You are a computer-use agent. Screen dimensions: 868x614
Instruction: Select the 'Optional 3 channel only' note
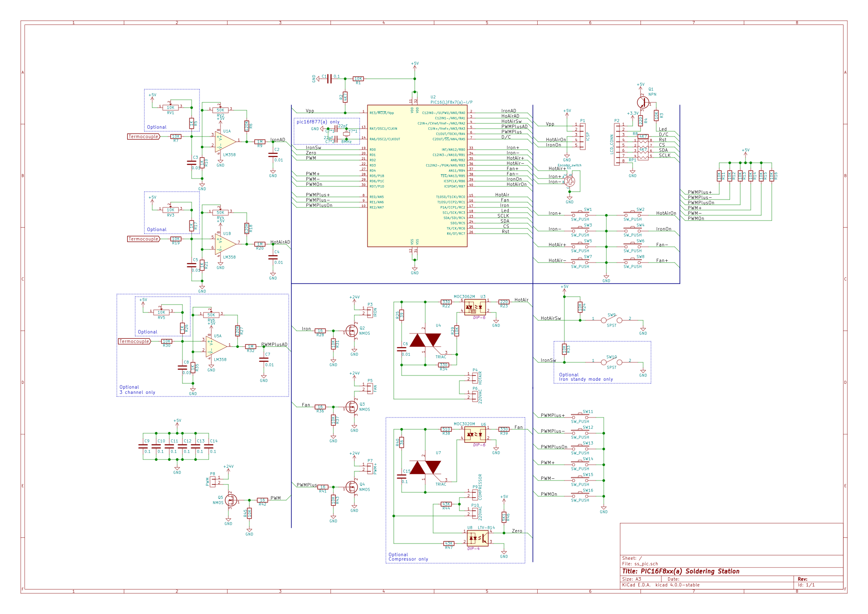pos(137,390)
